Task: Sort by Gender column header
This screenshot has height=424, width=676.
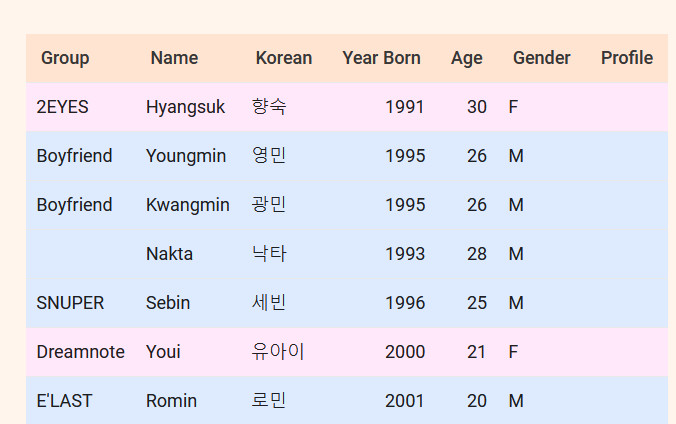Action: click(541, 58)
